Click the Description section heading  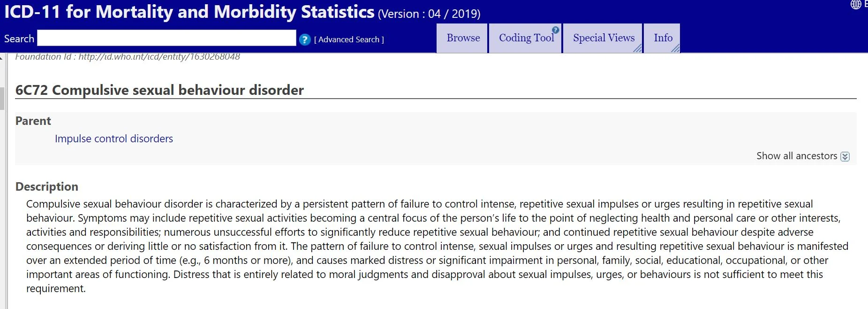47,187
